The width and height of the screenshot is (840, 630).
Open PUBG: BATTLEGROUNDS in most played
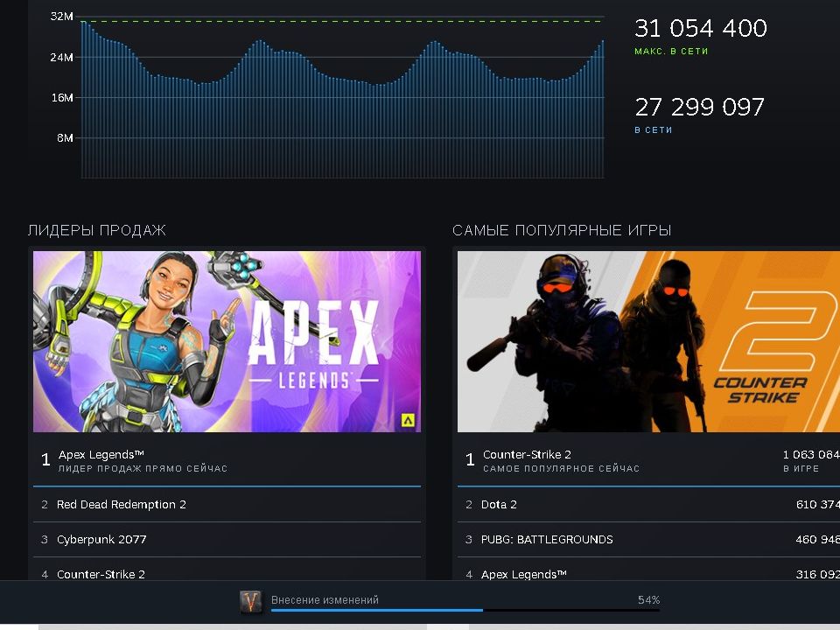click(x=547, y=540)
